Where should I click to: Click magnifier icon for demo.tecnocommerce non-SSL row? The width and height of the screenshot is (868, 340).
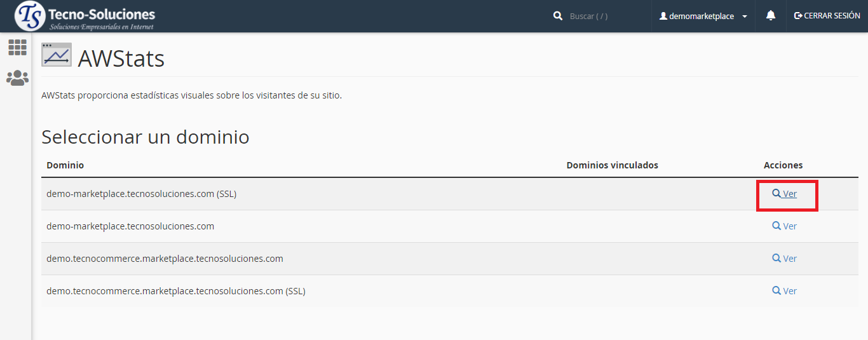pyautogui.click(x=776, y=258)
